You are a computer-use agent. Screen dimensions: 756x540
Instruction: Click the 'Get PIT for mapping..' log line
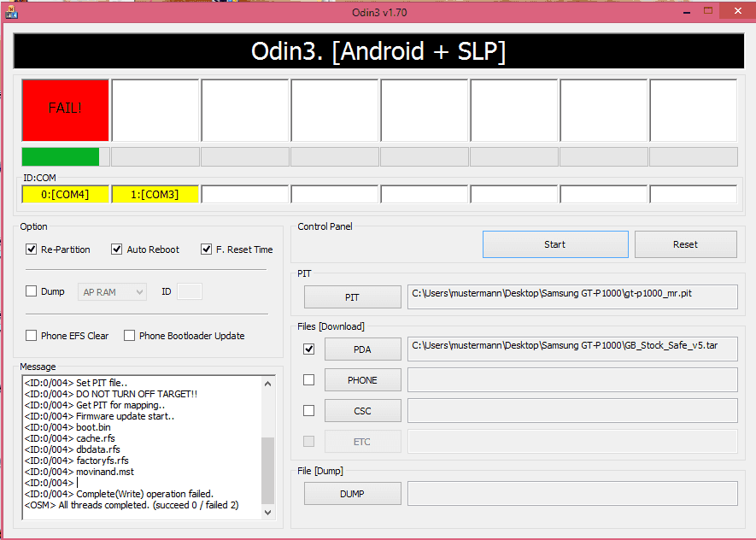point(95,405)
